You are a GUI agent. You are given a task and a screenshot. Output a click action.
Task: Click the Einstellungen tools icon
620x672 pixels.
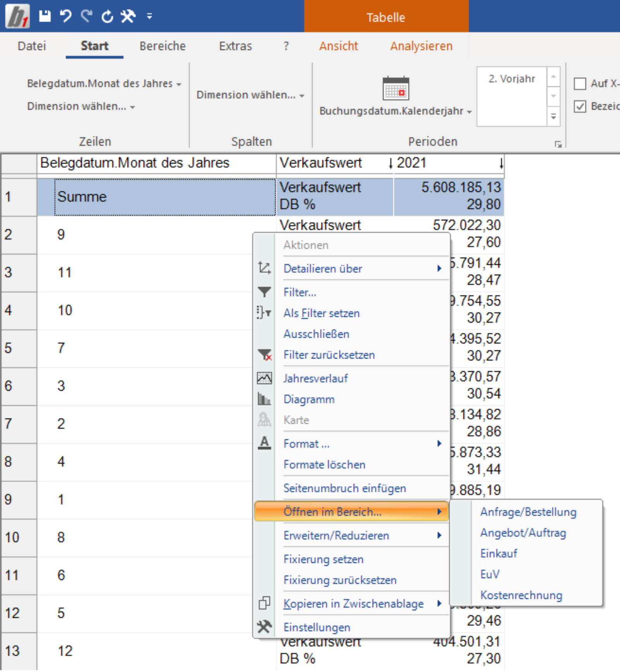(264, 627)
